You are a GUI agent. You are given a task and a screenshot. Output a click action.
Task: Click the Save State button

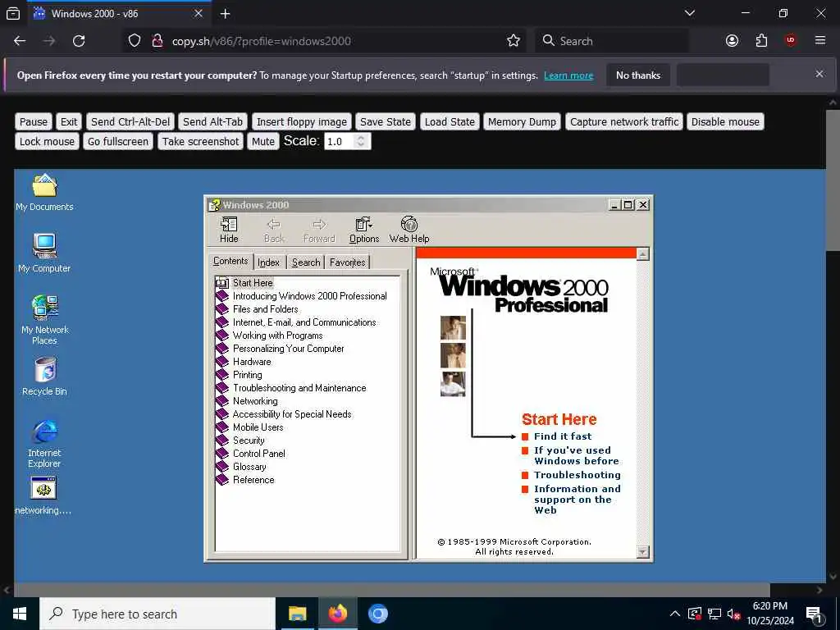[386, 121]
